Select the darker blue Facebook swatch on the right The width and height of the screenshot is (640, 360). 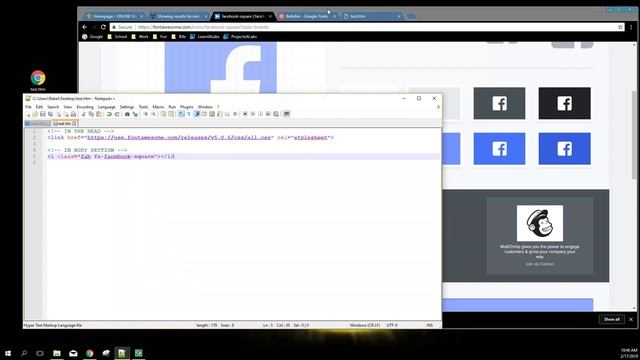coord(564,149)
